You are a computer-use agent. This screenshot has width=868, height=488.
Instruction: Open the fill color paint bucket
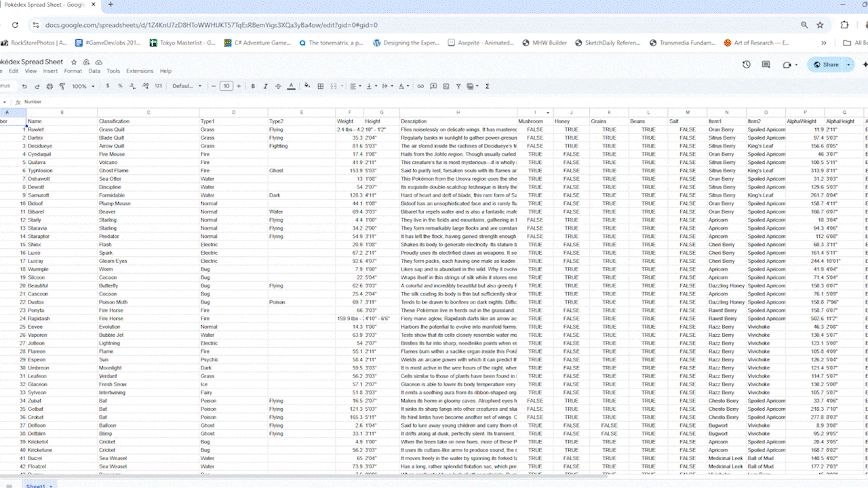pyautogui.click(x=307, y=86)
